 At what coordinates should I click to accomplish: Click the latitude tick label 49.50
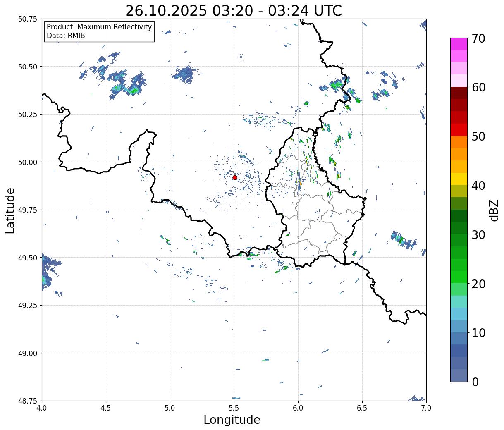coord(28,258)
